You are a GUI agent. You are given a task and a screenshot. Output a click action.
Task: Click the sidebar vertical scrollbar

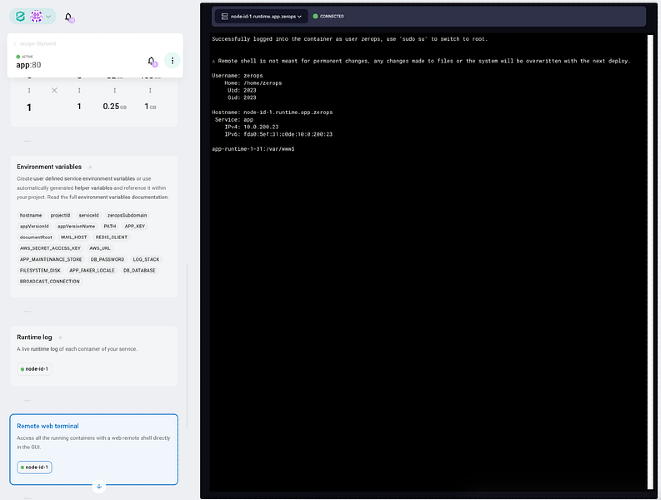coord(187,346)
